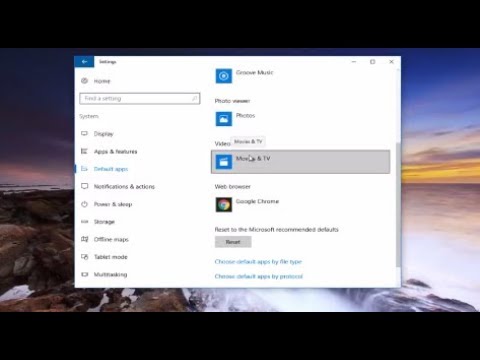The height and width of the screenshot is (360, 480).
Task: Close the Settings window
Action: coord(391,62)
